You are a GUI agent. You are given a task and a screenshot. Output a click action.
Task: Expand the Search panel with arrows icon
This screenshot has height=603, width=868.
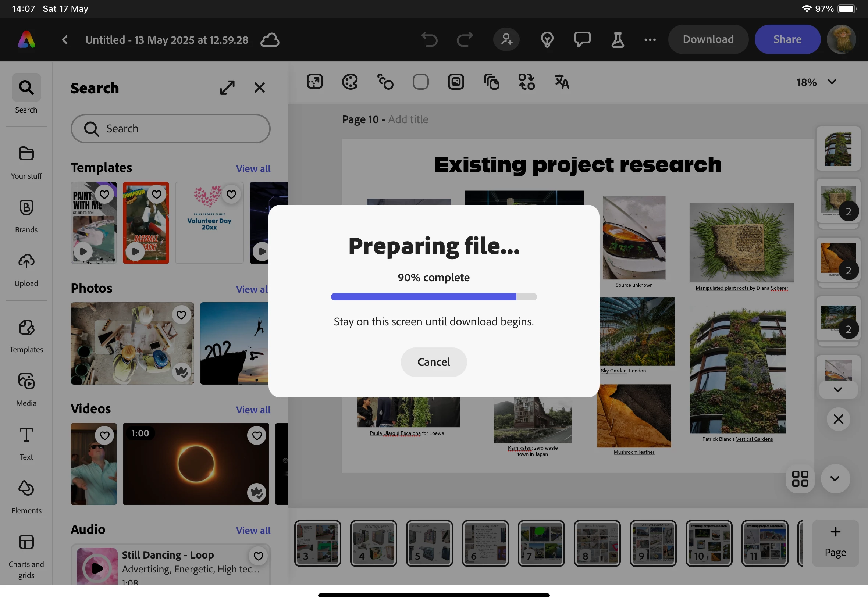[x=227, y=88]
